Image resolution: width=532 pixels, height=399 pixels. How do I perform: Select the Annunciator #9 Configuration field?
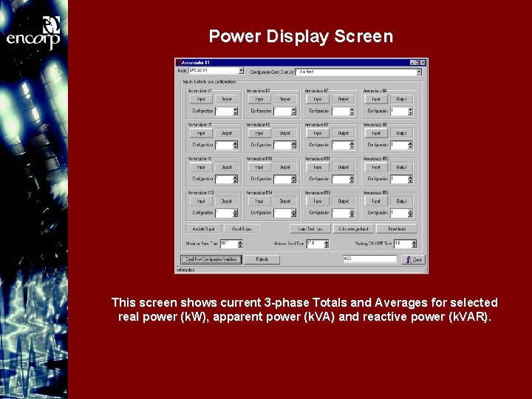point(225,179)
